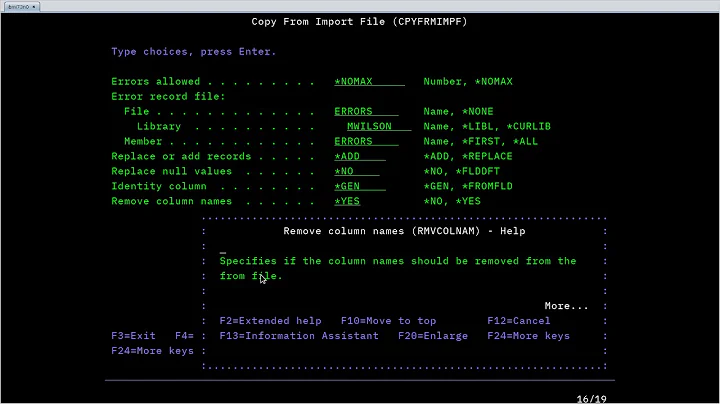
Task: Select the session tab at top left
Action: 21,7
